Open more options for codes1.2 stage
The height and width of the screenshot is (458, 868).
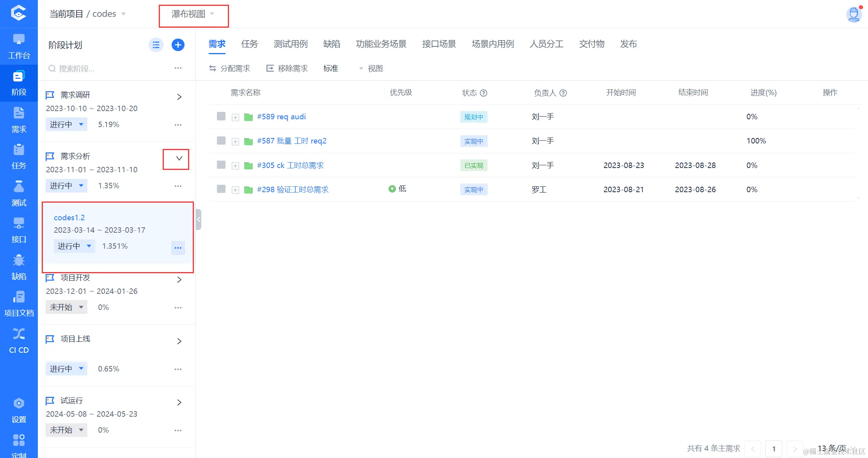coord(178,248)
